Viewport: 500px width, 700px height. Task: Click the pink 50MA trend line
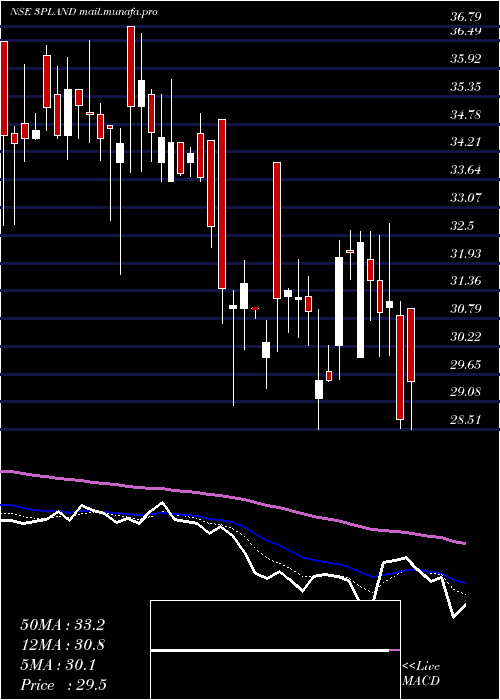coord(232,497)
